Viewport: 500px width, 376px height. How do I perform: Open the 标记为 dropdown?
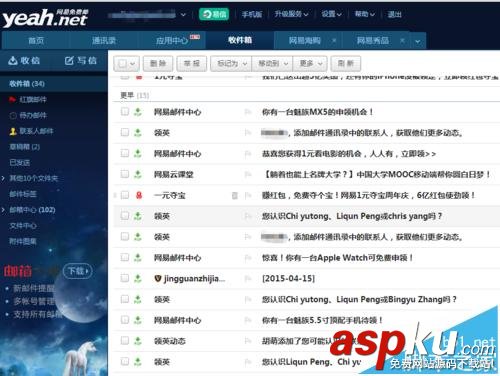231,63
